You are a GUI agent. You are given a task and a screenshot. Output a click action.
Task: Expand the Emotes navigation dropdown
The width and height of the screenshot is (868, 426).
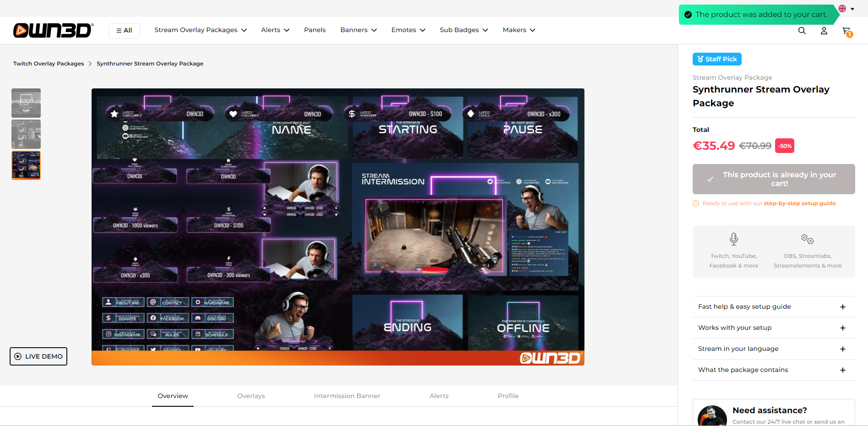[407, 30]
